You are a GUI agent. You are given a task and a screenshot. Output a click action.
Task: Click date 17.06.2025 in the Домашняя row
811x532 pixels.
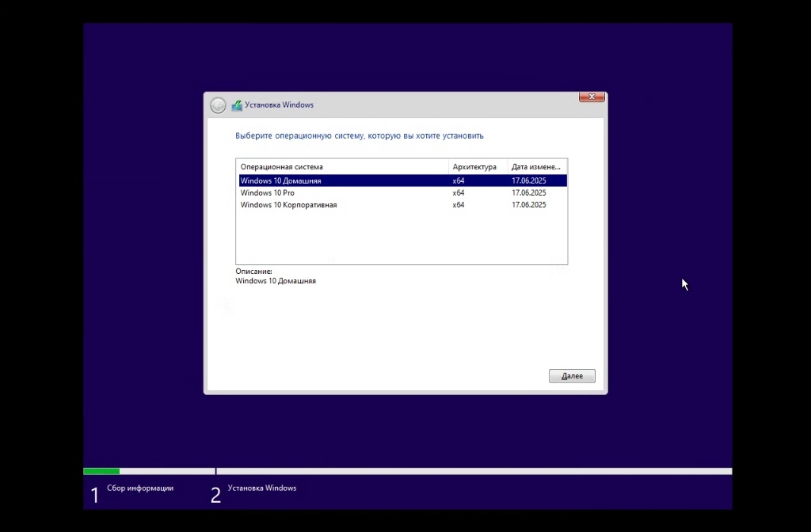(528, 180)
